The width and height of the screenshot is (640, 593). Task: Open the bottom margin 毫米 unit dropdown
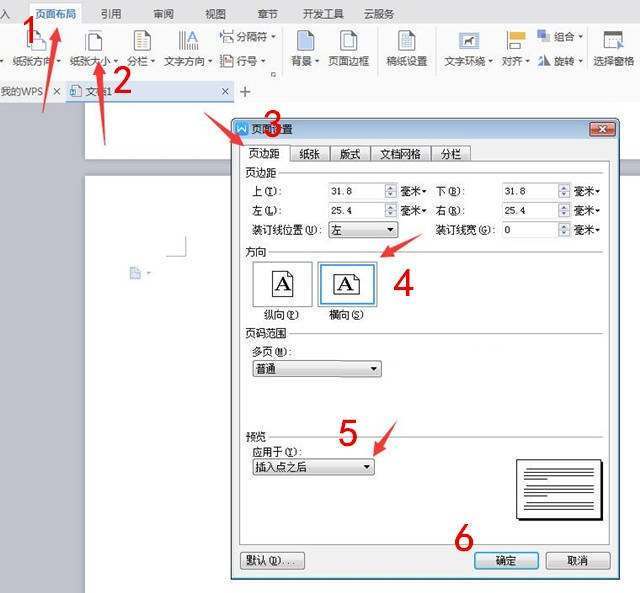[587, 191]
